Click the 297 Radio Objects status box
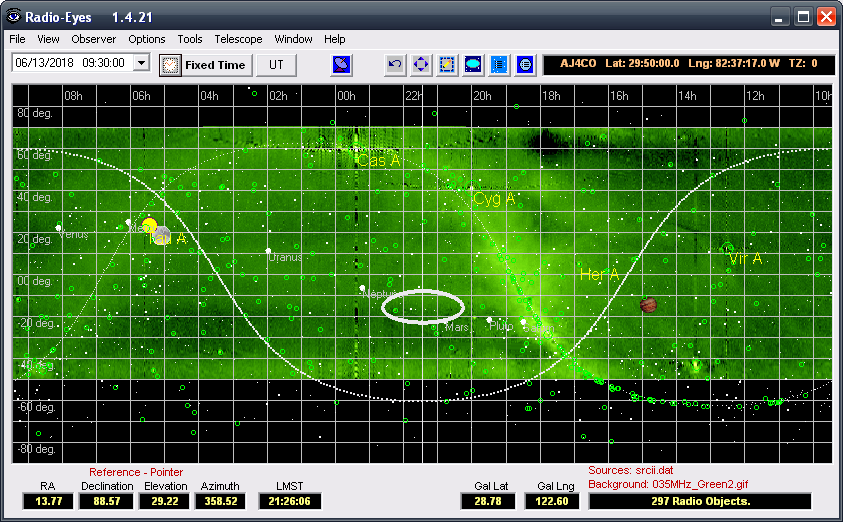Viewport: 843px width, 522px height. pyautogui.click(x=699, y=501)
